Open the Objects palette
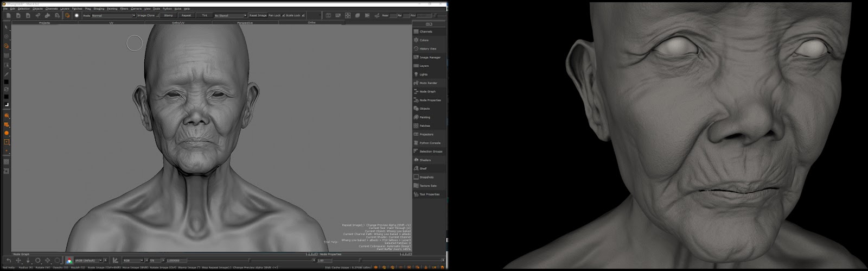The height and width of the screenshot is (271, 868). pyautogui.click(x=430, y=109)
